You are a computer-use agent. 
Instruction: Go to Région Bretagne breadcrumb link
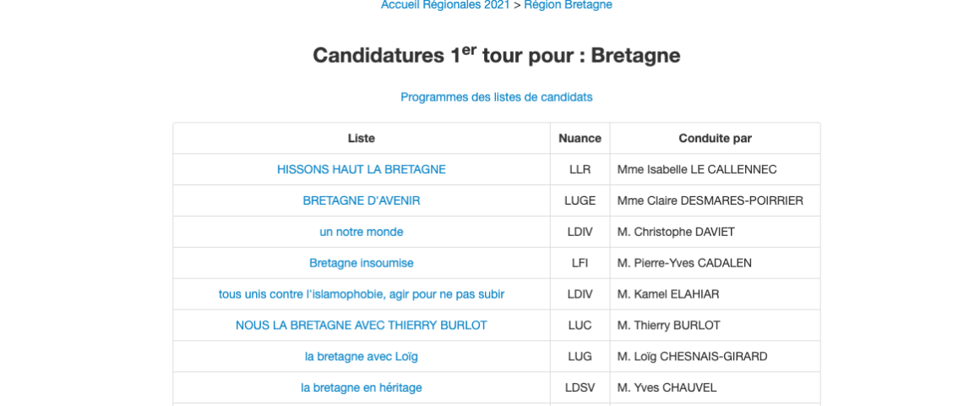[568, 5]
